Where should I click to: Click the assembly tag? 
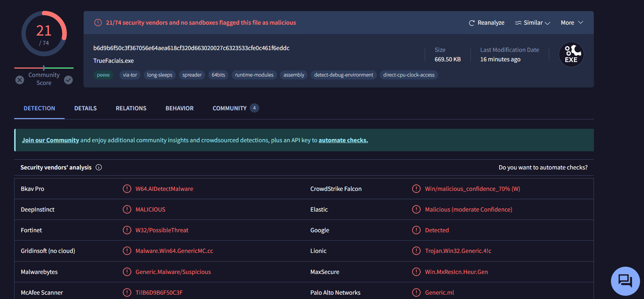[294, 75]
